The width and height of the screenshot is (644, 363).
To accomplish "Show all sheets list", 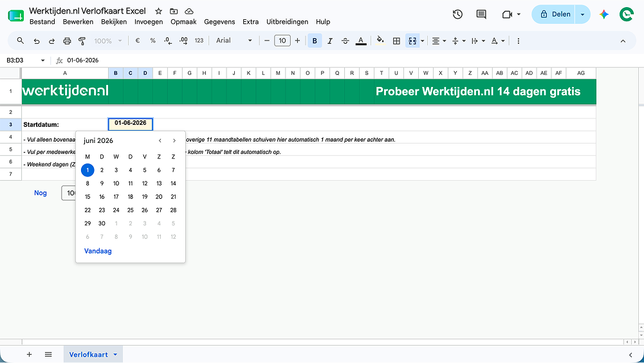I will (48, 355).
